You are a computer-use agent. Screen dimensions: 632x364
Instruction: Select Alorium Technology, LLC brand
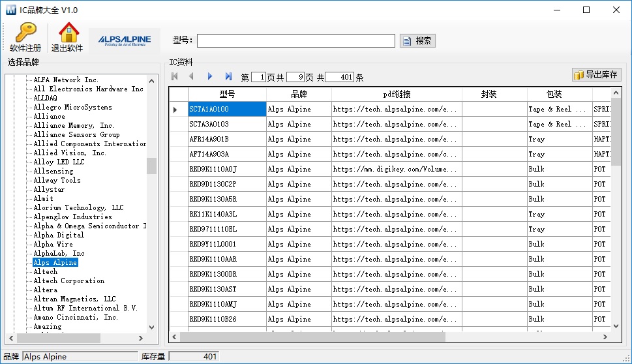(79, 207)
